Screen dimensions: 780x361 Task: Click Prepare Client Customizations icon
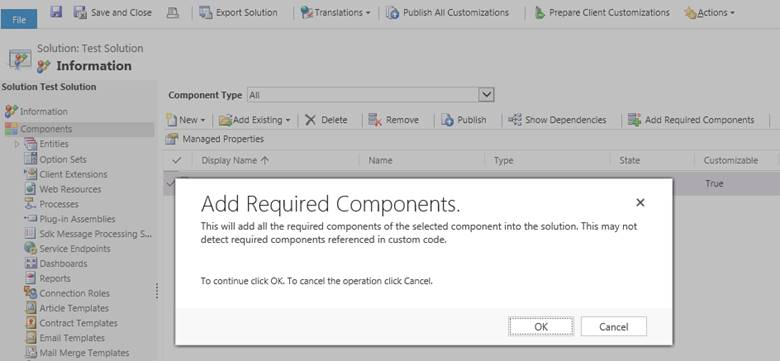point(540,13)
